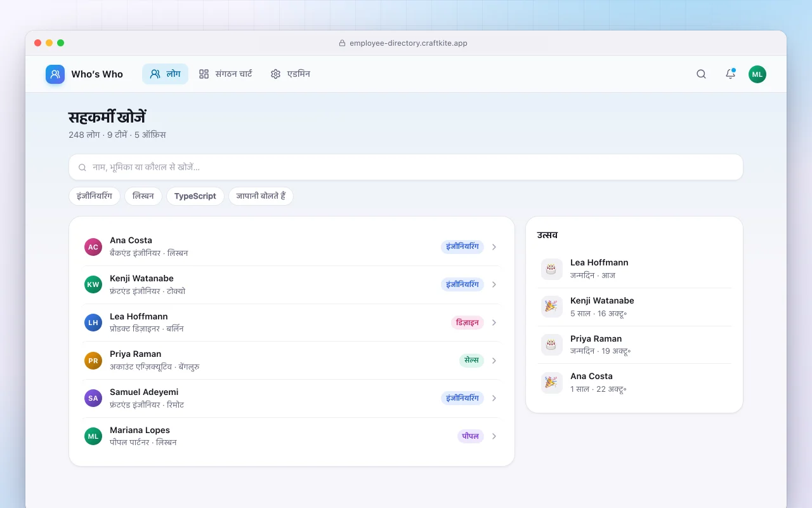This screenshot has width=812, height=508.
Task: Click party popper icon beside Kenji Watanabe celebration
Action: 552,307
